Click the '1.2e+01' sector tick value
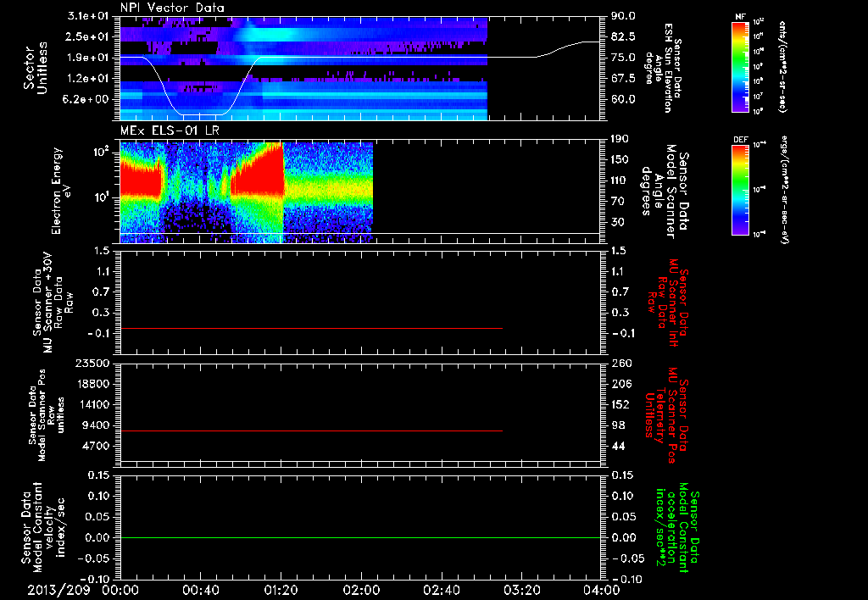This screenshot has height=600, width=868. click(88, 79)
